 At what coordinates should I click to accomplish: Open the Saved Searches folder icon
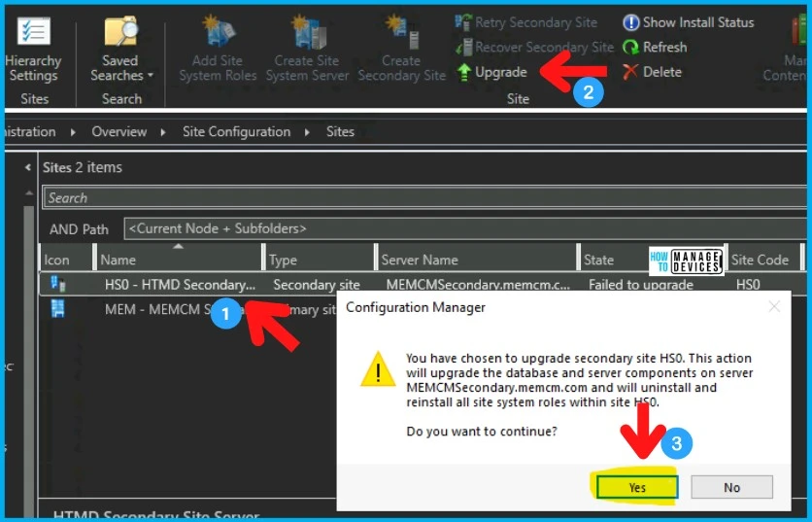point(121,31)
